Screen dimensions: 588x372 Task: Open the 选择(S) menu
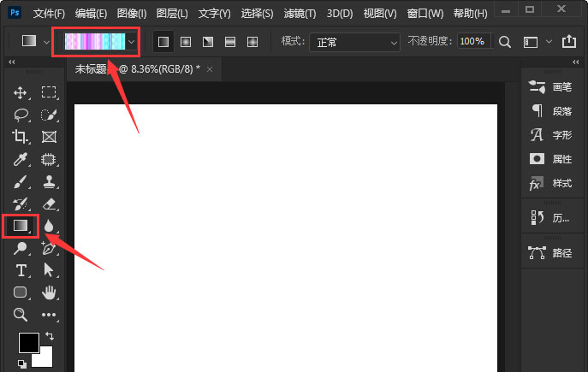pyautogui.click(x=257, y=14)
